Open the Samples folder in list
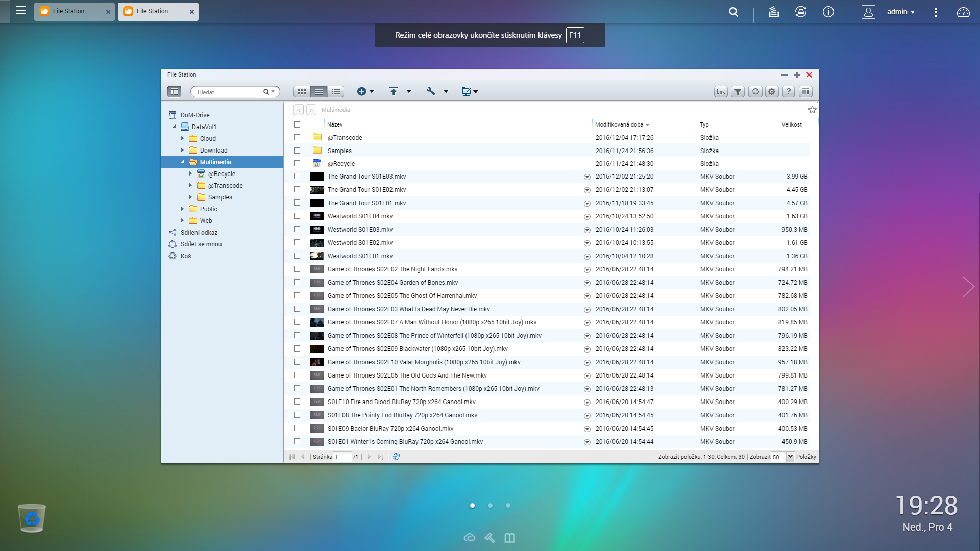 tap(339, 151)
